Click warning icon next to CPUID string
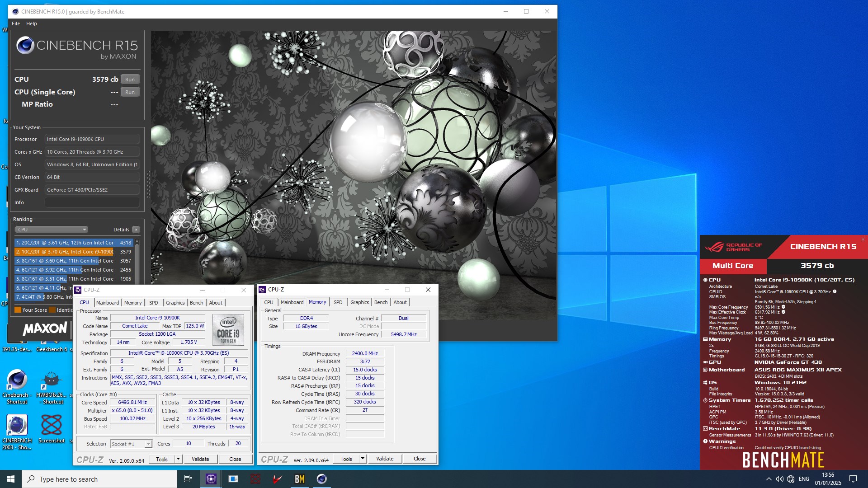This screenshot has height=488, width=868. pyautogui.click(x=835, y=291)
